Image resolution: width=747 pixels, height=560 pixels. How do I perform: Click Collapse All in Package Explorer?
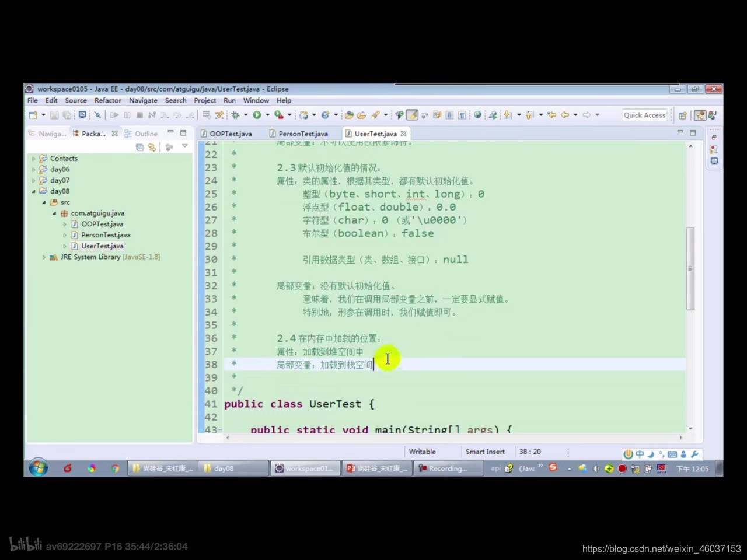click(x=139, y=147)
